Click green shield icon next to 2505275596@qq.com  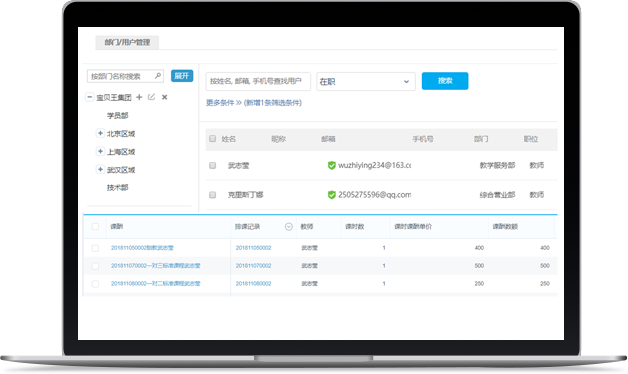click(332, 195)
